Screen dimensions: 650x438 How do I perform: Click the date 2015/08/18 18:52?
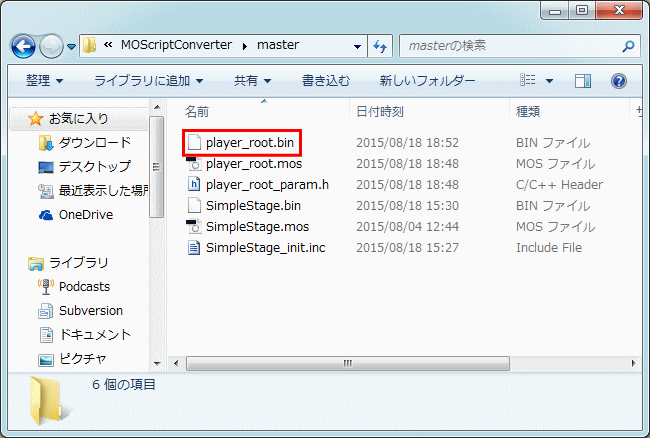(x=407, y=143)
